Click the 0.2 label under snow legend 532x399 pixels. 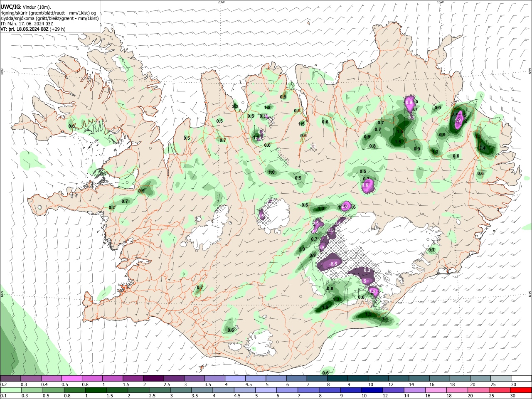3,384
